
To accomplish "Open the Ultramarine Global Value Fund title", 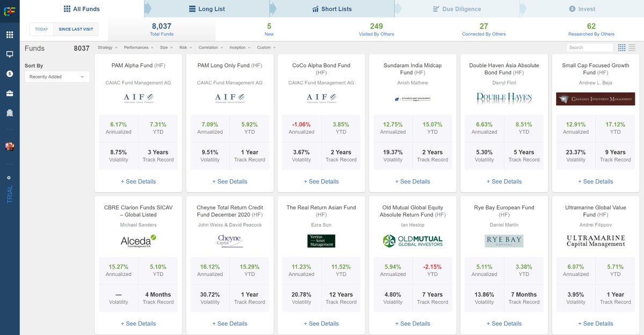I will [596, 211].
